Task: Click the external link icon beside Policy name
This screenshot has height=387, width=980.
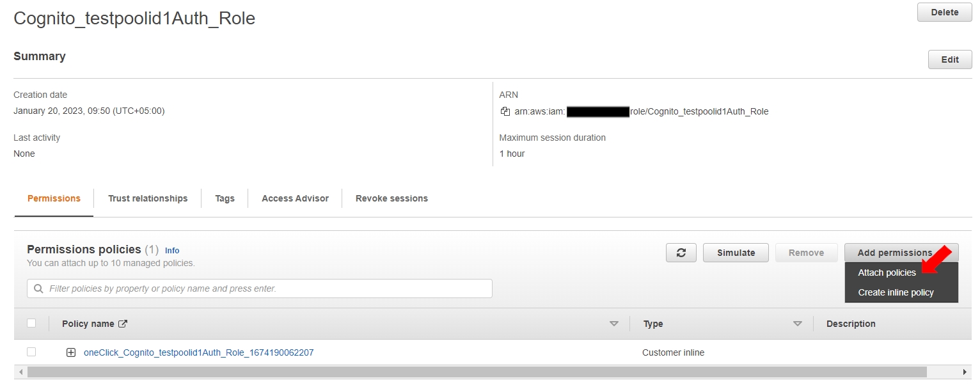Action: click(x=123, y=324)
